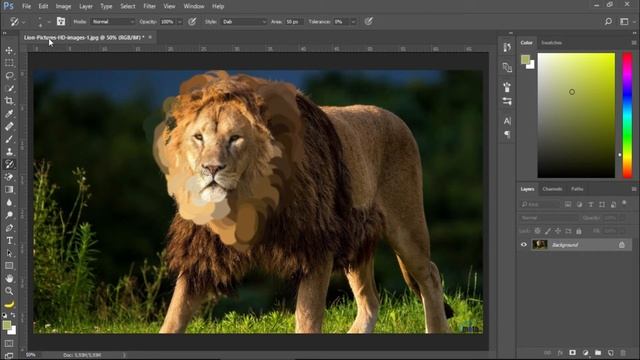The width and height of the screenshot is (640, 360).
Task: Open the Paragraph panel dock icon
Action: pos(507,134)
